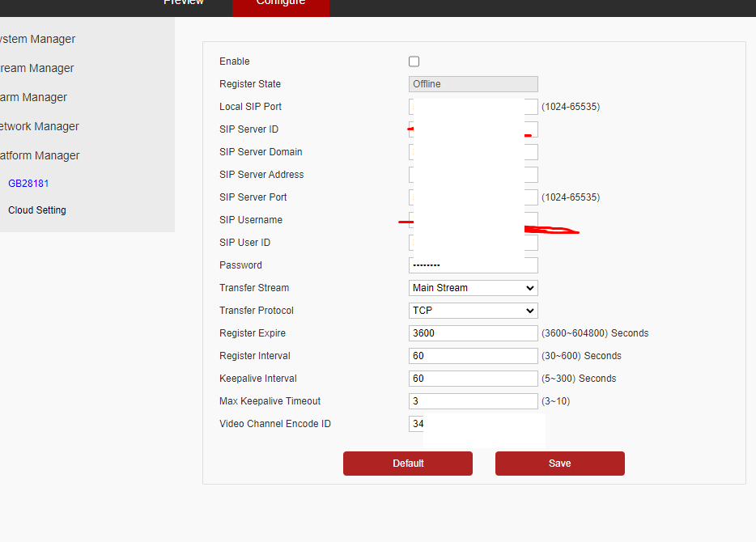Tick the Enable checkbox
756x542 pixels.
(414, 61)
